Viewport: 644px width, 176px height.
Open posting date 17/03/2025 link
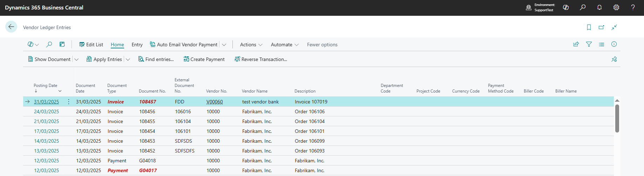pyautogui.click(x=46, y=131)
